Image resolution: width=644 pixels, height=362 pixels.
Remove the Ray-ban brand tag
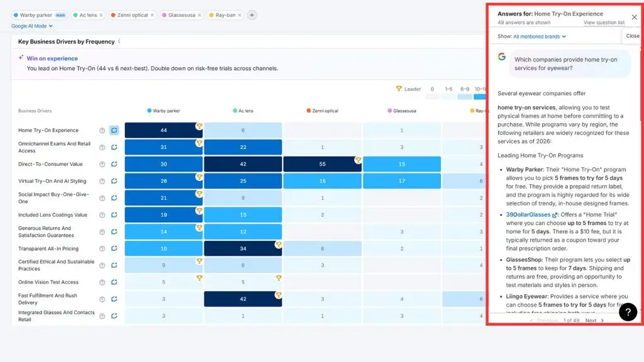click(x=240, y=15)
